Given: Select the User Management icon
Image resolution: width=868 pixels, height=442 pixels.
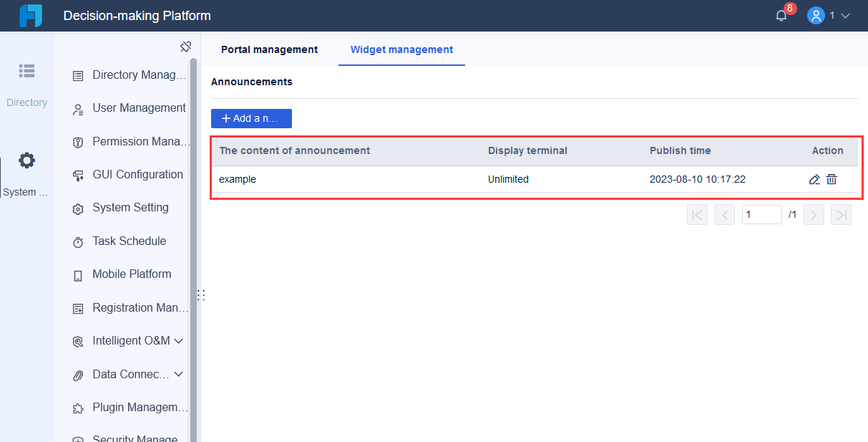Looking at the screenshot, I should (79, 108).
